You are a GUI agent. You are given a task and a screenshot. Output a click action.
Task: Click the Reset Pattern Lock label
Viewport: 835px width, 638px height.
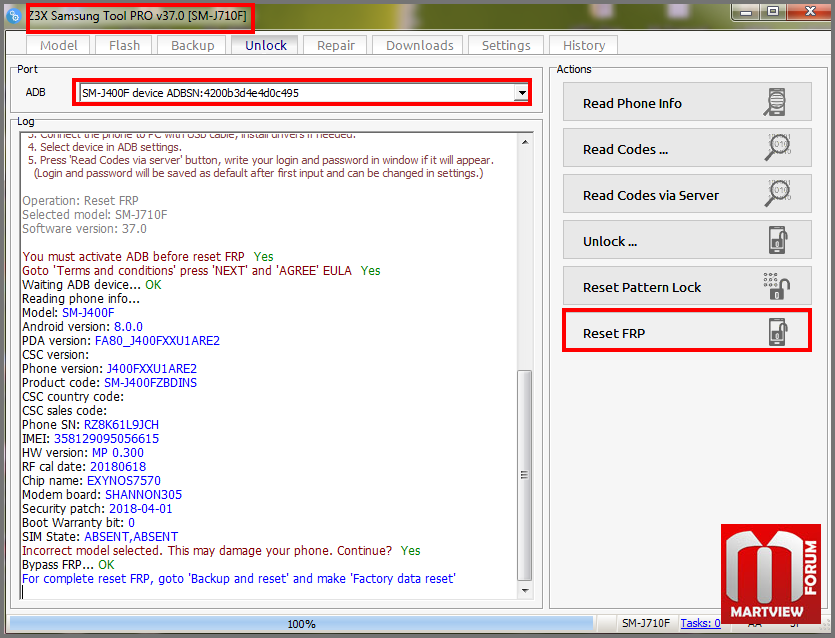point(642,288)
